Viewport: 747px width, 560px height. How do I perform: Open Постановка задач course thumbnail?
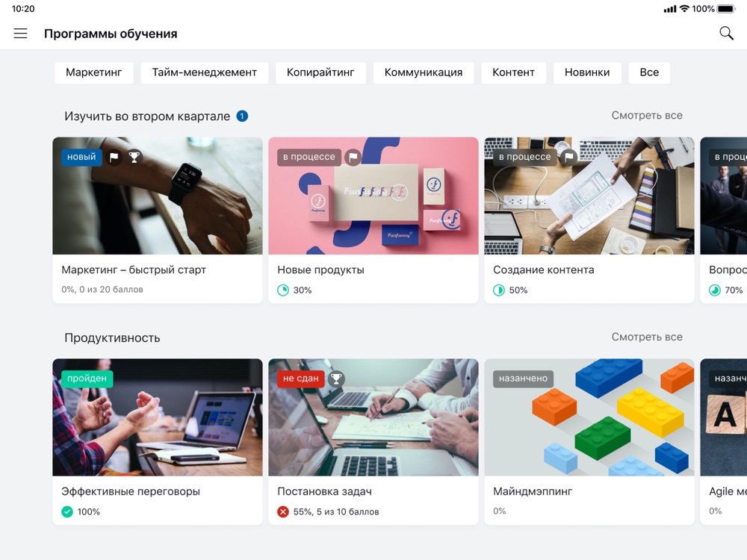pos(373,417)
